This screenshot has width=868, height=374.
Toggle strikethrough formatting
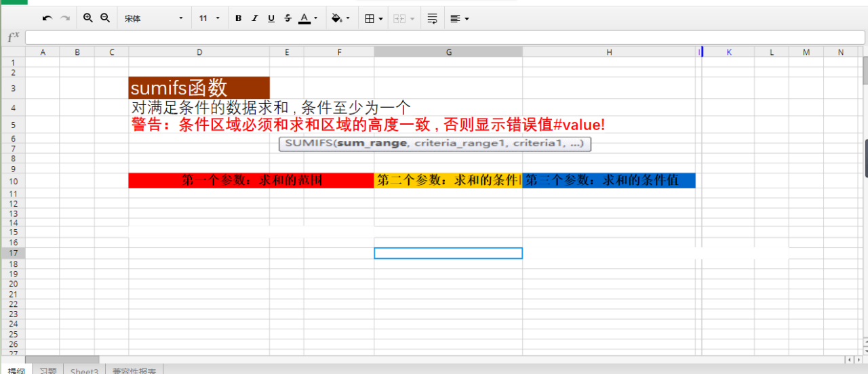(288, 18)
